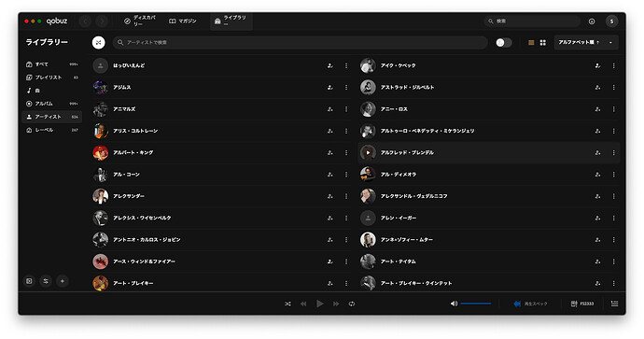Image resolution: width=644 pixels, height=339 pixels.
Task: Toggle favorite for アル・ディメオラ
Action: [x=597, y=175]
